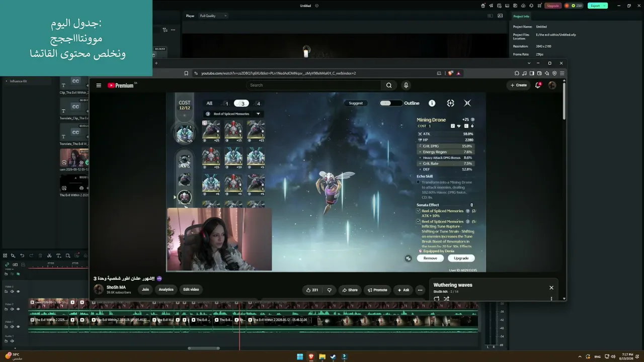This screenshot has height=362, width=644.
Task: Hide the Video 1 track with eye icon
Action: tap(19, 327)
